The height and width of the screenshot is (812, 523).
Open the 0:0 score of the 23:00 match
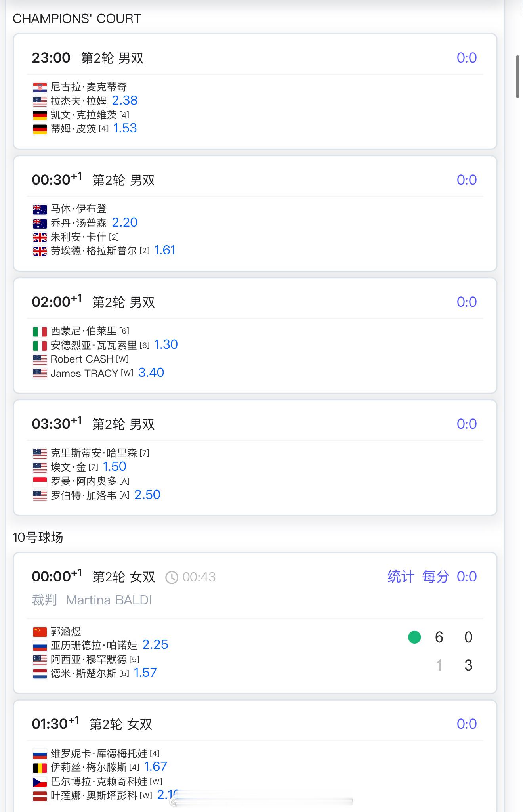(x=467, y=58)
